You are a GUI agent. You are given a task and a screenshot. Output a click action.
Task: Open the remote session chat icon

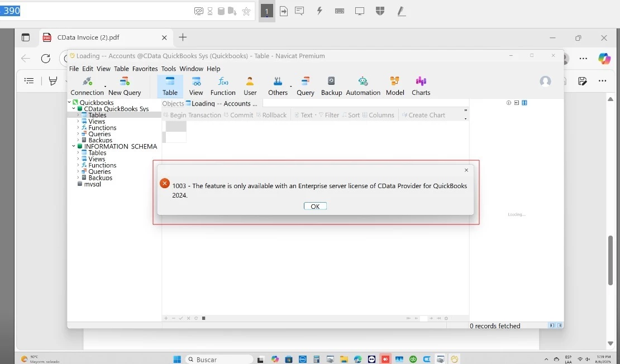(x=299, y=11)
